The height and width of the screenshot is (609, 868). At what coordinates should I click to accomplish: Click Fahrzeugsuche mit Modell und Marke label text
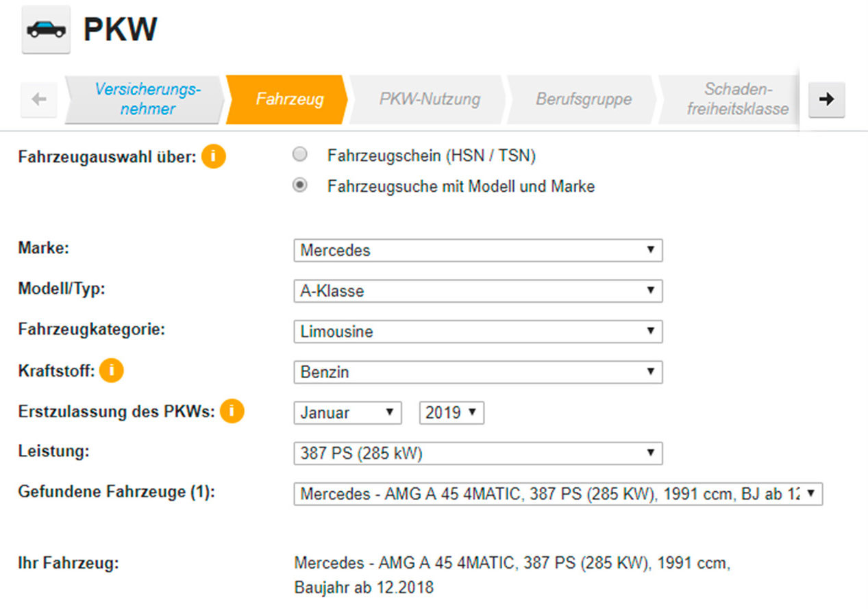461,186
